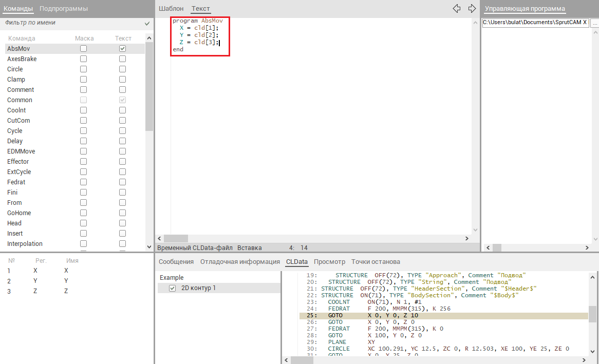Select the Example item in CLData tree
This screenshot has width=599, height=364.
(172, 277)
